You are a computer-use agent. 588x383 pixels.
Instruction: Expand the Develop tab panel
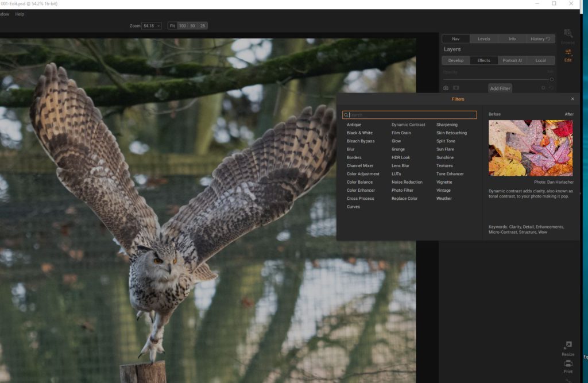click(x=456, y=60)
